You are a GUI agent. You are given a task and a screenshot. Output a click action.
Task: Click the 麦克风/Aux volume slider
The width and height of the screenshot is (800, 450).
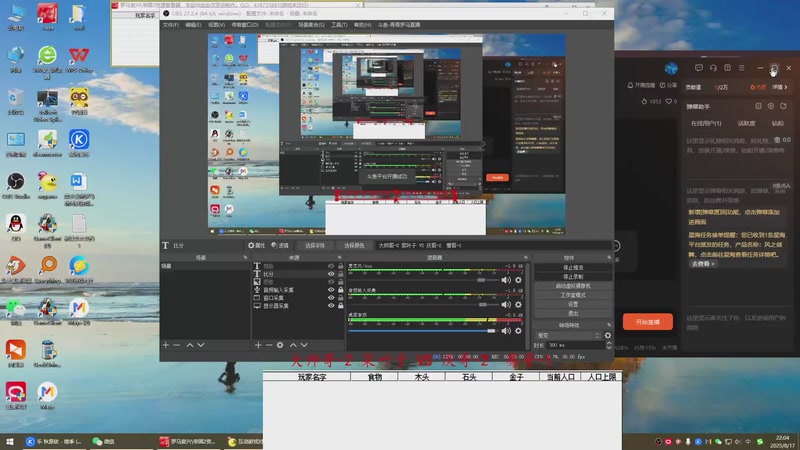[x=423, y=280]
